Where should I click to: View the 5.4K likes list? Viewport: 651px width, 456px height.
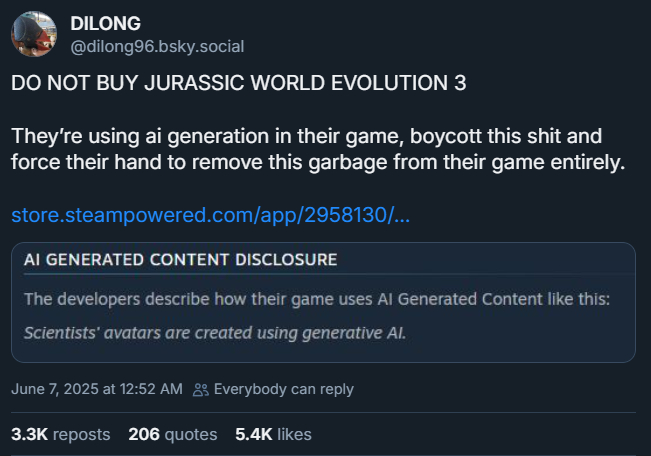pyautogui.click(x=273, y=434)
